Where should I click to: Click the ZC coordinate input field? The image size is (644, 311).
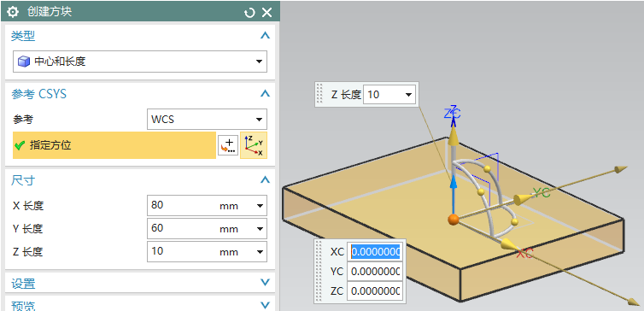pos(375,290)
